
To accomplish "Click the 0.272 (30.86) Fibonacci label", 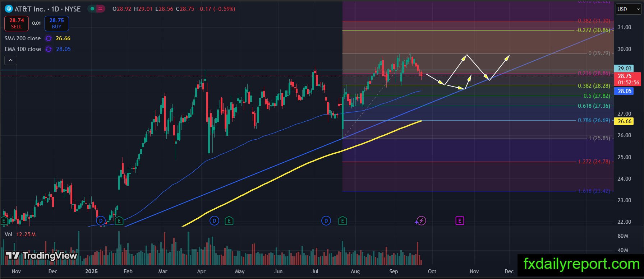I will coord(594,30).
